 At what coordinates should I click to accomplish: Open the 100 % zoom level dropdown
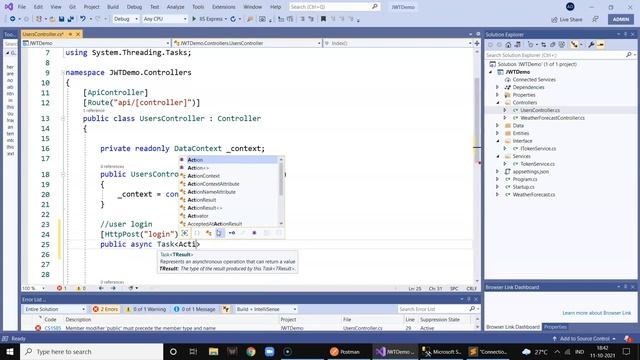34,288
